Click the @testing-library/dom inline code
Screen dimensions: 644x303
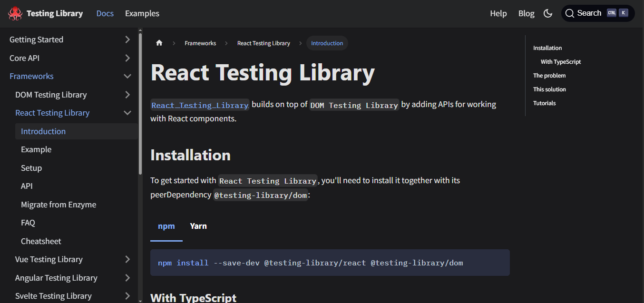[261, 195]
